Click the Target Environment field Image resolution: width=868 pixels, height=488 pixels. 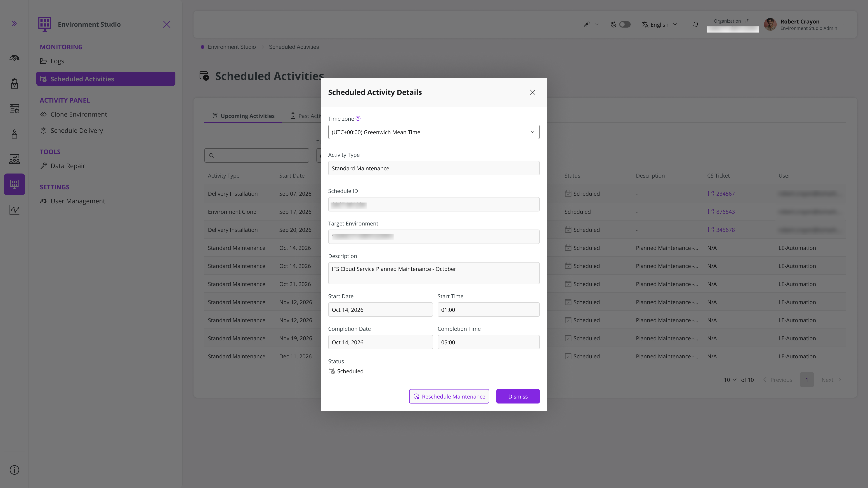click(434, 237)
